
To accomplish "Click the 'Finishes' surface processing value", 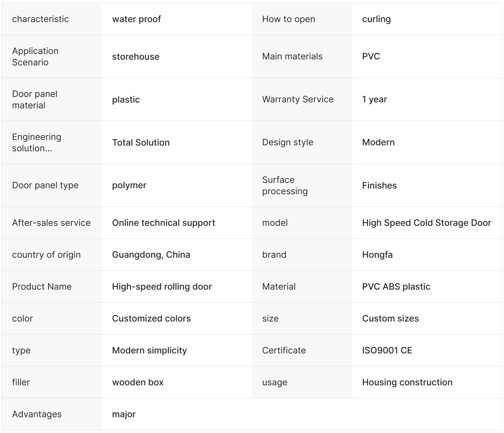I will tap(379, 185).
